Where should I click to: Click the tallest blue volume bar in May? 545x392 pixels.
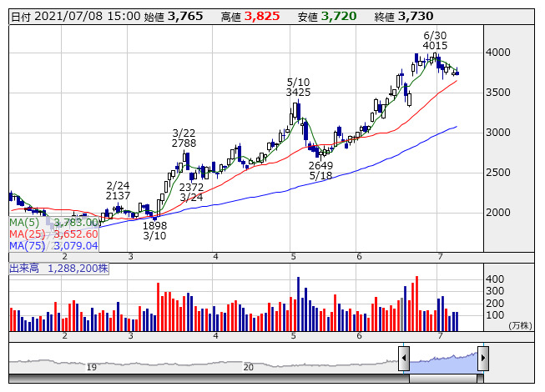(298, 304)
